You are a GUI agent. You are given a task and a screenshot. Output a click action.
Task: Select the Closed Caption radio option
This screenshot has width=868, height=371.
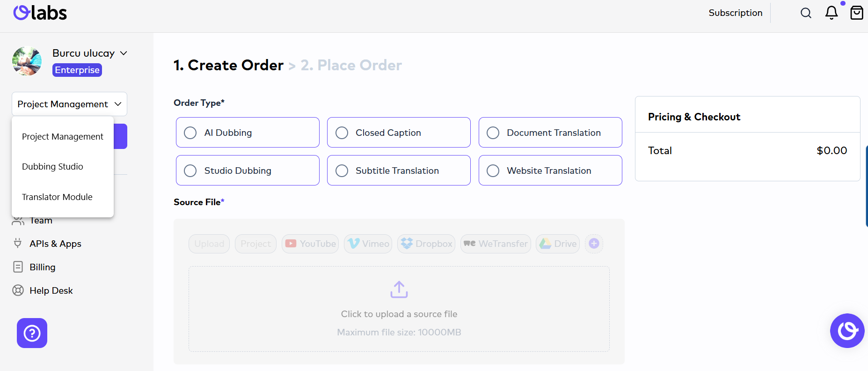click(342, 133)
